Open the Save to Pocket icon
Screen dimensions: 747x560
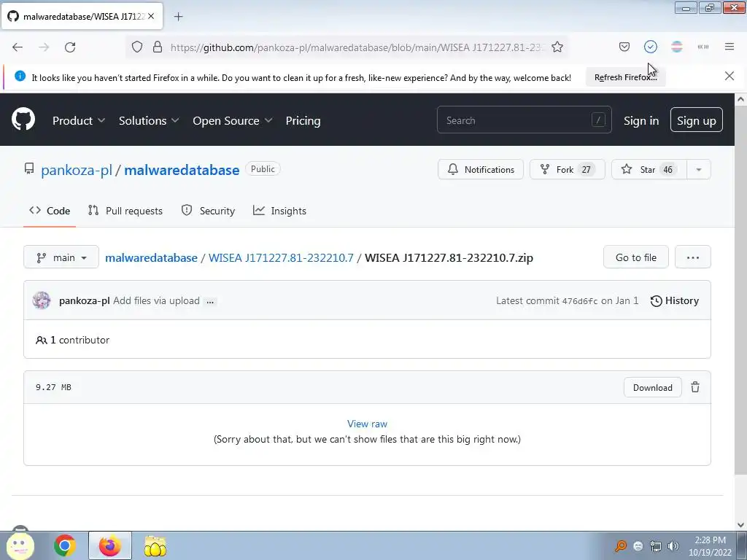(624, 47)
